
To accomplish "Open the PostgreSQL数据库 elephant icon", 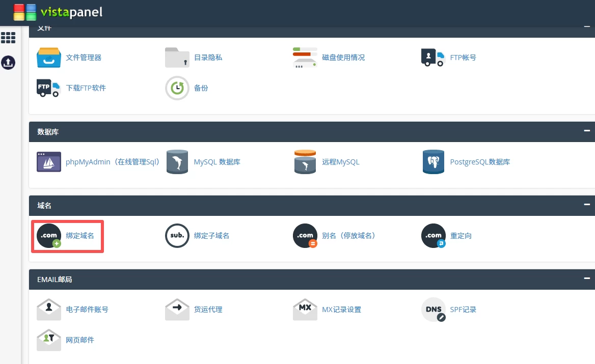I will click(x=434, y=162).
